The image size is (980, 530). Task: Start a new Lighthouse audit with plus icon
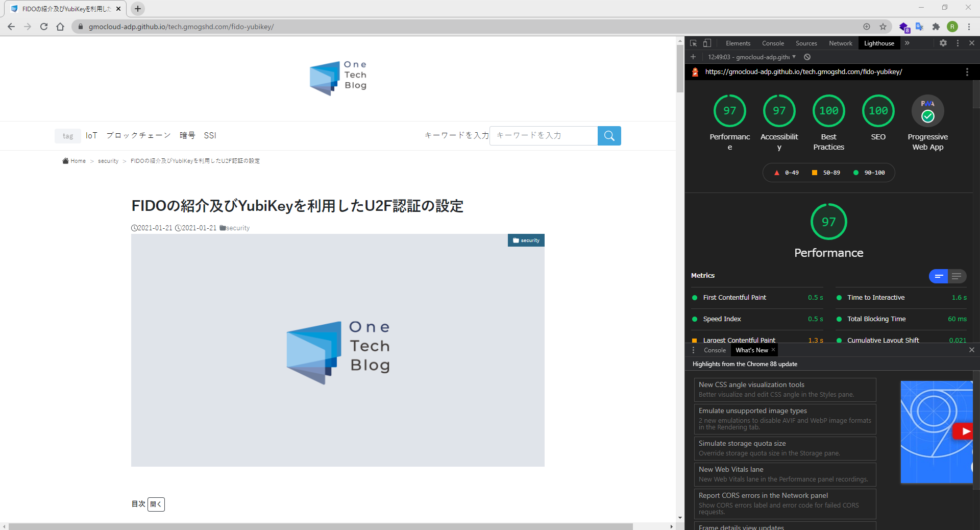click(x=693, y=57)
